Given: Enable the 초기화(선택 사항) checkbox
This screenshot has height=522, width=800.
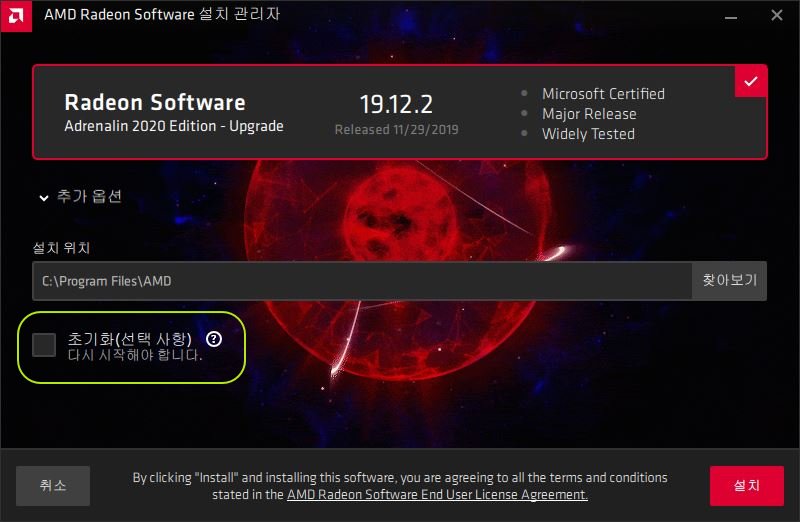Looking at the screenshot, I should click(x=44, y=345).
